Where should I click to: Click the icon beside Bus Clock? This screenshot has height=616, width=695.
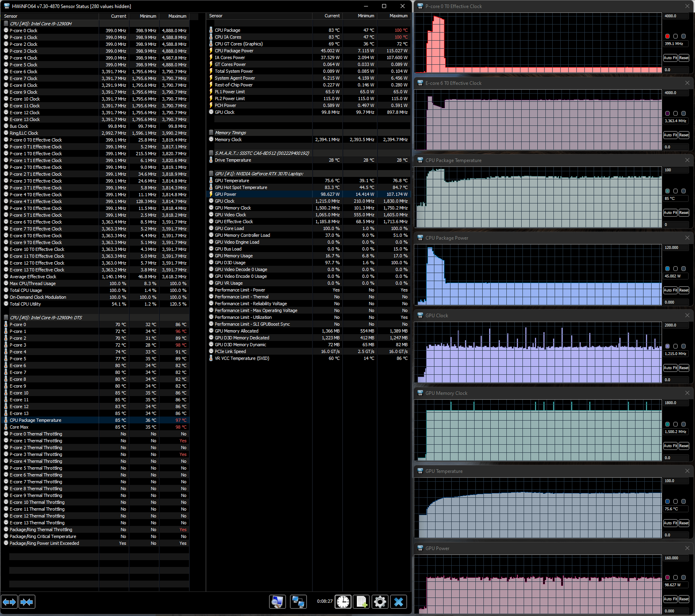(6, 126)
